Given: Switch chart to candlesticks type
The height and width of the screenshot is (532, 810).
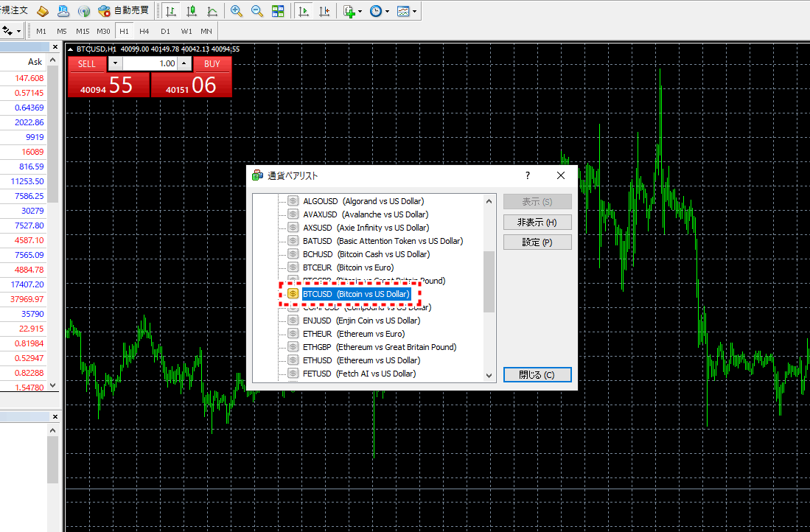Looking at the screenshot, I should (x=192, y=11).
